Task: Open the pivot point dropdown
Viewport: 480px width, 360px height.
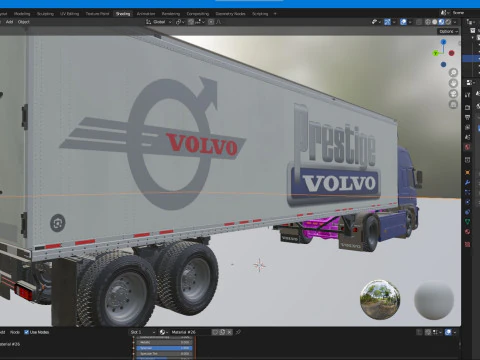Action: pyautogui.click(x=180, y=22)
